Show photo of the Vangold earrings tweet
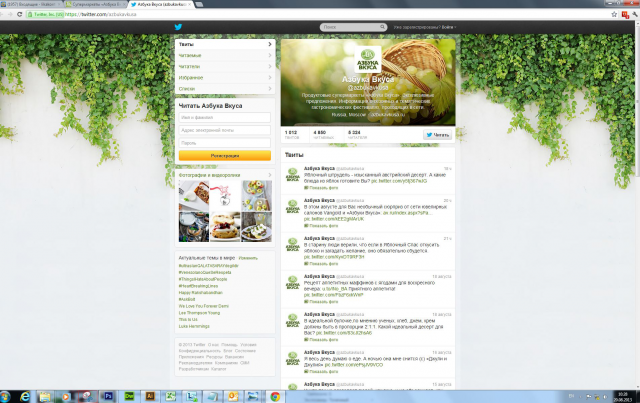 321,225
